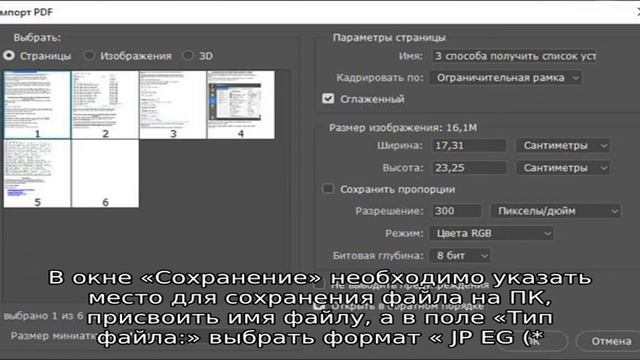This screenshot has width=640, height=360.
Task: Click the Высота value field
Action: coord(469,168)
